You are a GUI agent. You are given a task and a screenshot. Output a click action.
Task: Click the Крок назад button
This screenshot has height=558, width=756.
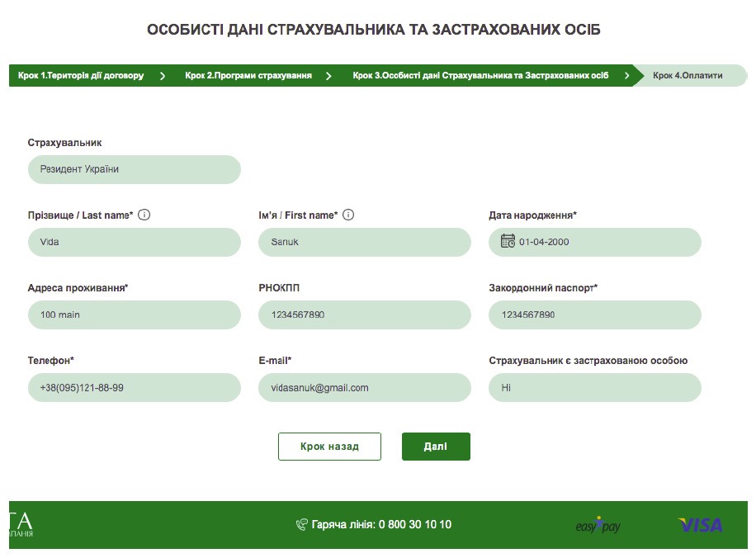coord(329,447)
